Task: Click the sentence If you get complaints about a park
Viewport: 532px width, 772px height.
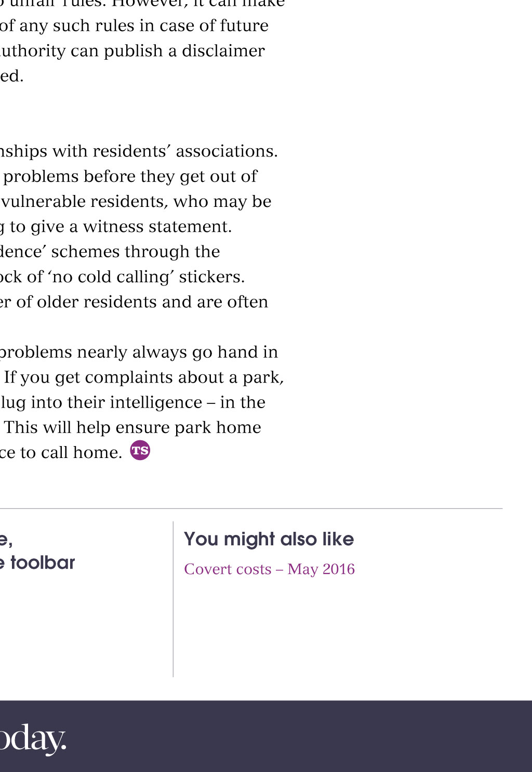Action: [x=144, y=377]
